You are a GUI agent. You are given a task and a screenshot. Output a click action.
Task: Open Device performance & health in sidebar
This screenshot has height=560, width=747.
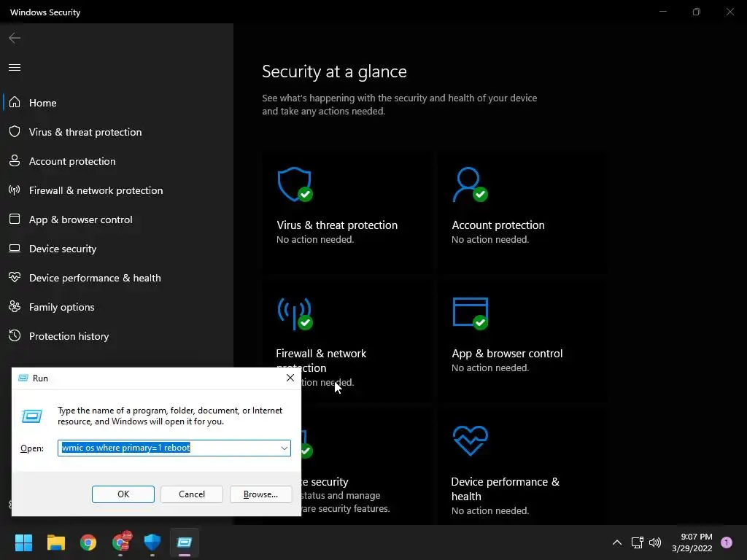click(117, 278)
